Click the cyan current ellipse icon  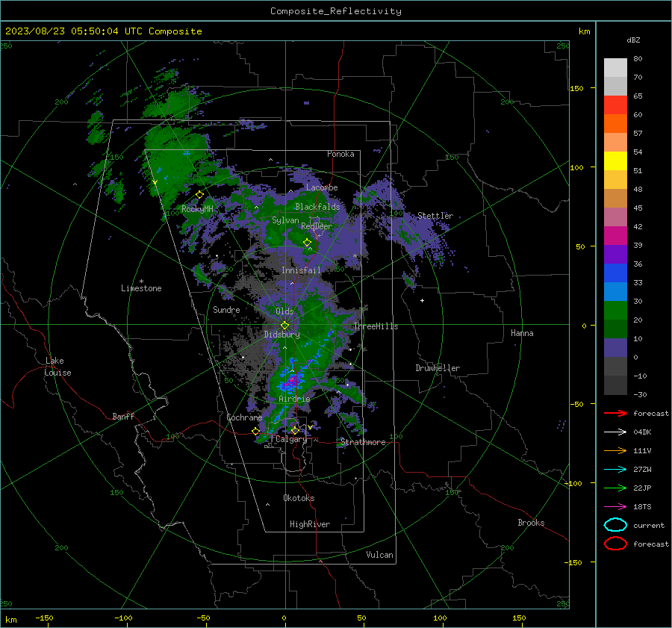[615, 525]
